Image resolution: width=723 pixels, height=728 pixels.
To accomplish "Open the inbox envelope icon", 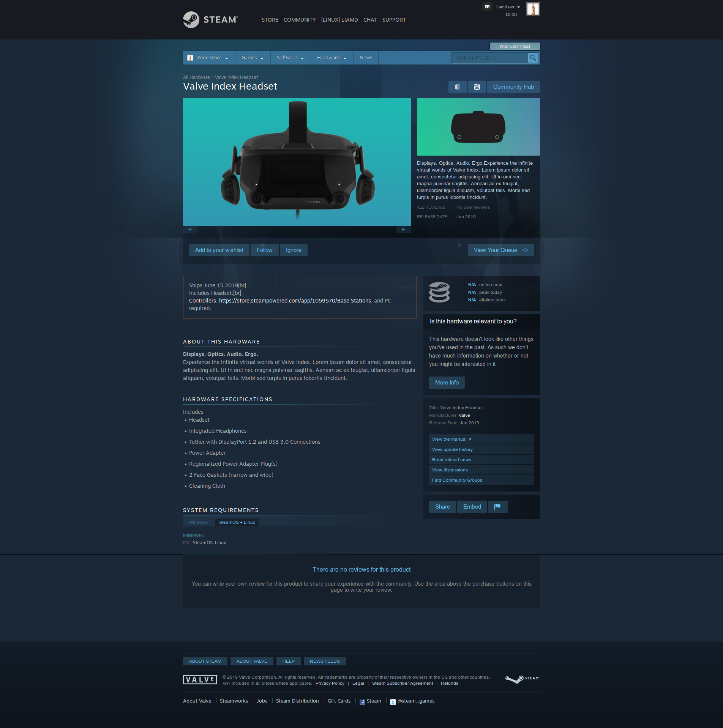I will click(487, 7).
